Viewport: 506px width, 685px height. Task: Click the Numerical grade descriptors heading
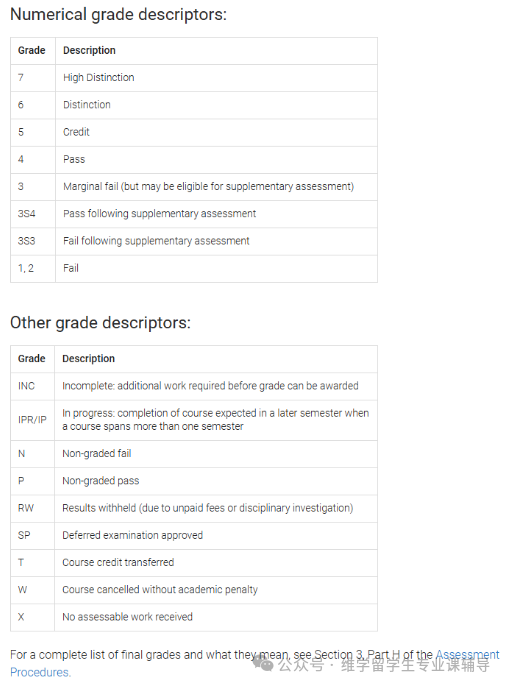click(x=118, y=14)
